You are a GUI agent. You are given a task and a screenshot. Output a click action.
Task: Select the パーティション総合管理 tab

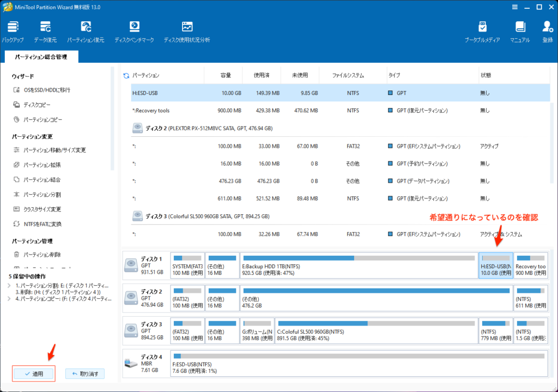(41, 57)
